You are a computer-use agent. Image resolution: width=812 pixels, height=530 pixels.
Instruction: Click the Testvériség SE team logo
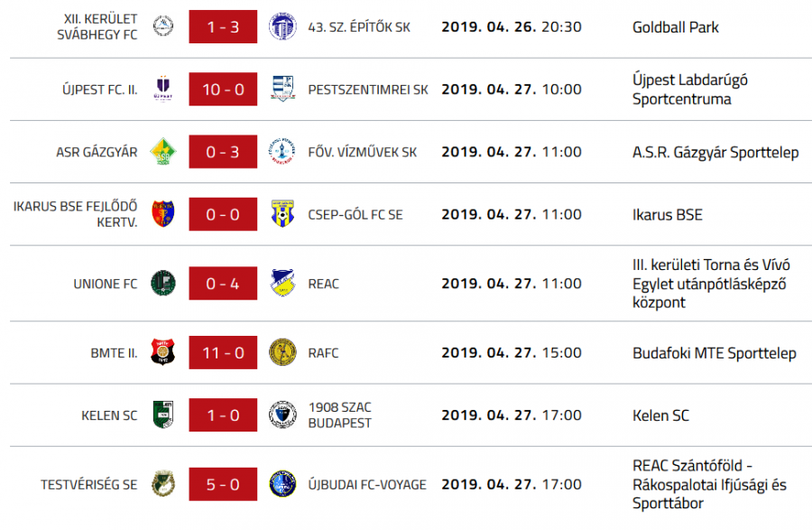pyautogui.click(x=163, y=484)
